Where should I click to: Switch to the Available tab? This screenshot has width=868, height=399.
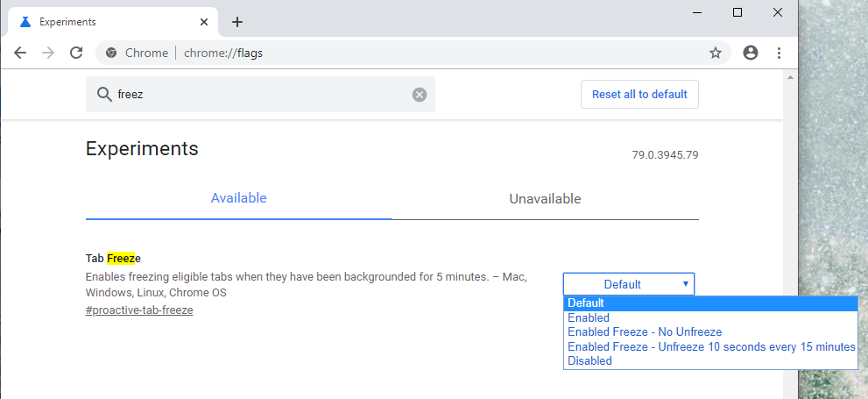tap(238, 198)
